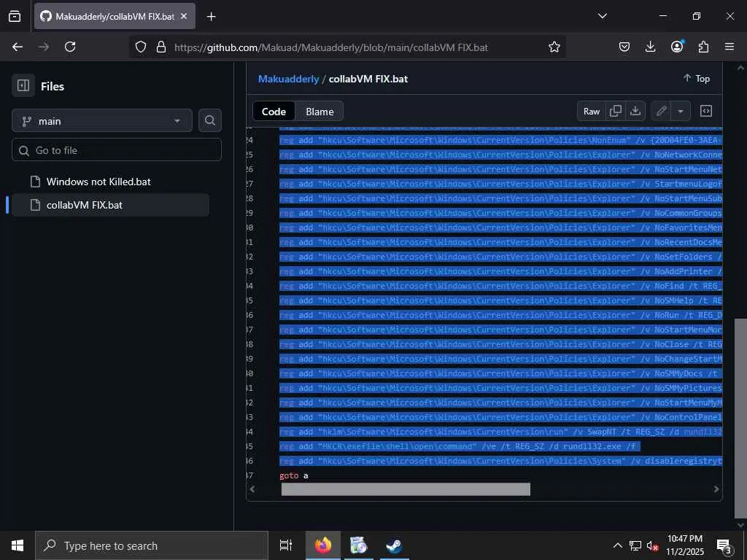Open Firefox account menu

pos(677,47)
